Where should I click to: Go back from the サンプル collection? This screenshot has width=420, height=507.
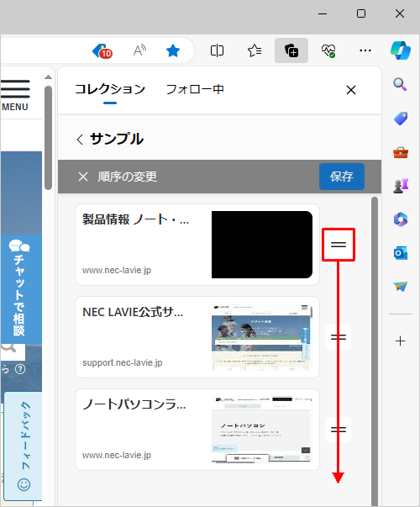pyautogui.click(x=80, y=140)
